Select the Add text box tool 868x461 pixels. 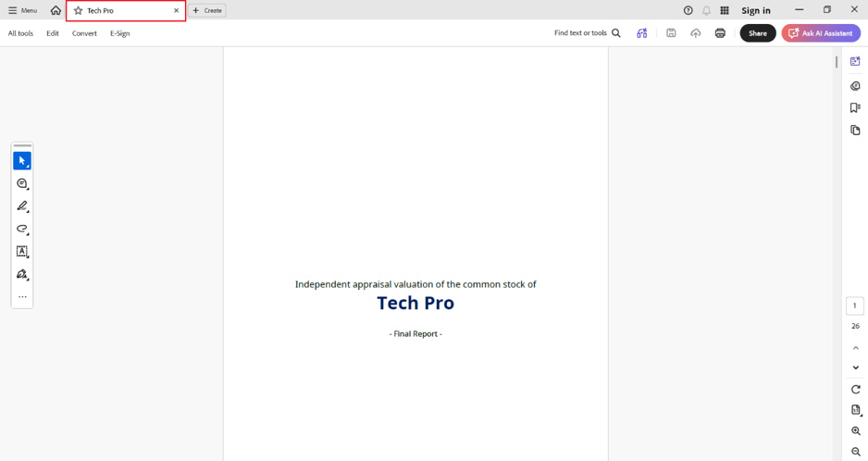(22, 252)
